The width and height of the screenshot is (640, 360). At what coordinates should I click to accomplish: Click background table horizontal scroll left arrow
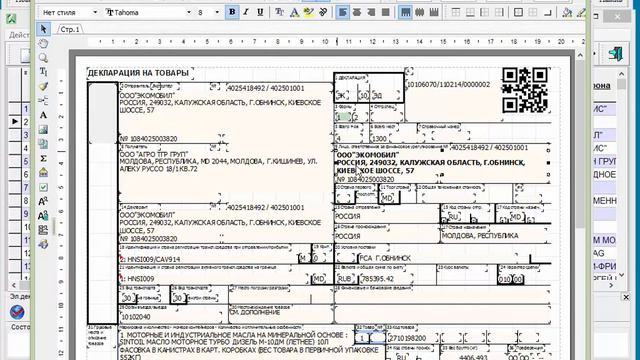(x=14, y=285)
